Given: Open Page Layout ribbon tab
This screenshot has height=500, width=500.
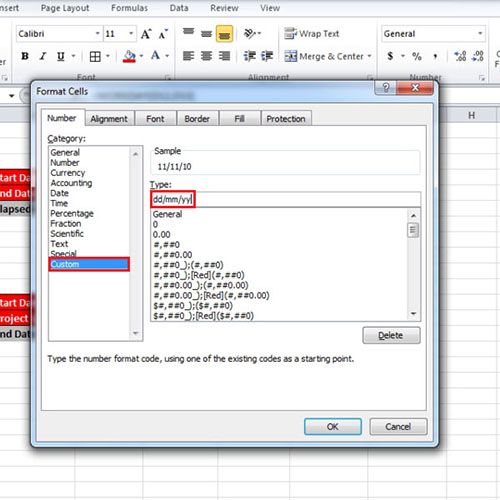Looking at the screenshot, I should coord(65,8).
